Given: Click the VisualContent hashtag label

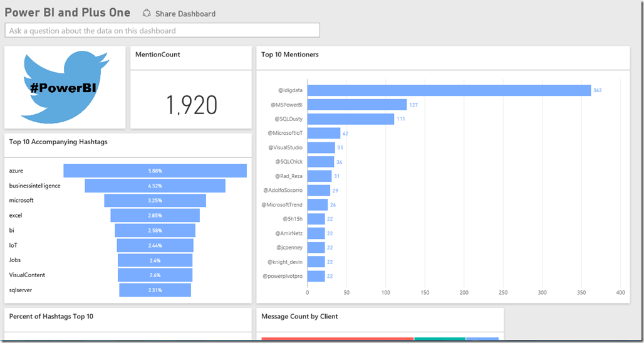Looking at the screenshot, I should 27,275.
